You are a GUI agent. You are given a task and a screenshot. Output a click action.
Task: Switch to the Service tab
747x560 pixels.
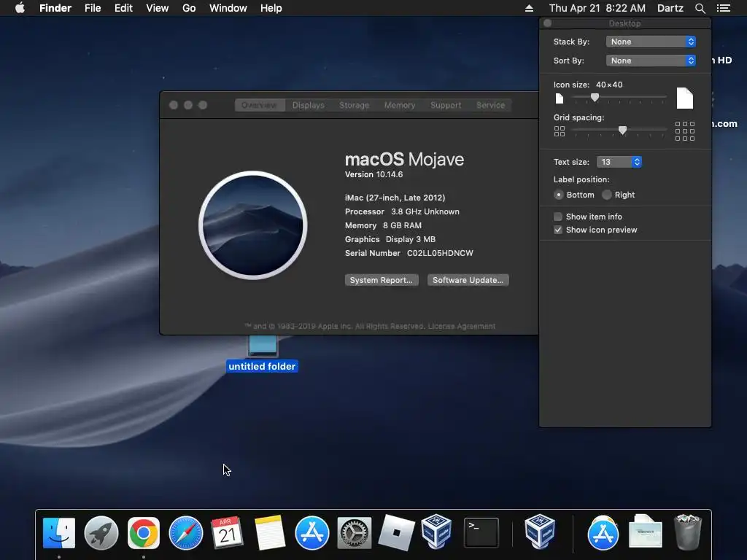[491, 105]
